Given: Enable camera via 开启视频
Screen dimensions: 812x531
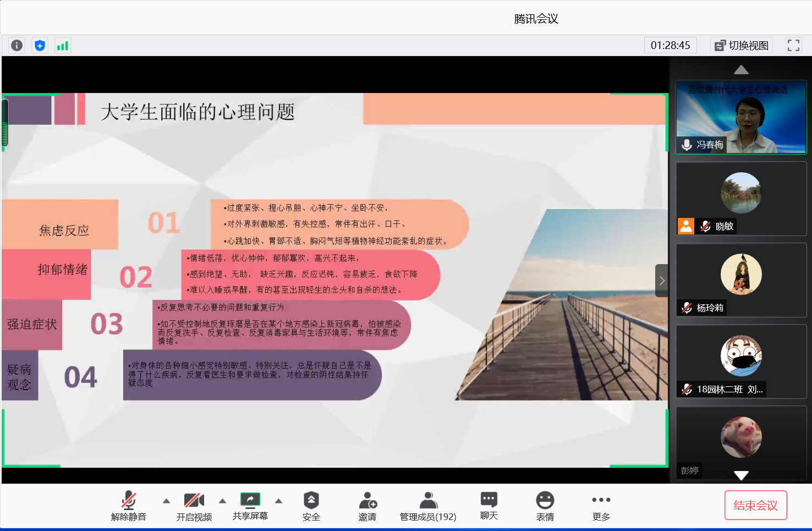Looking at the screenshot, I should [x=194, y=505].
